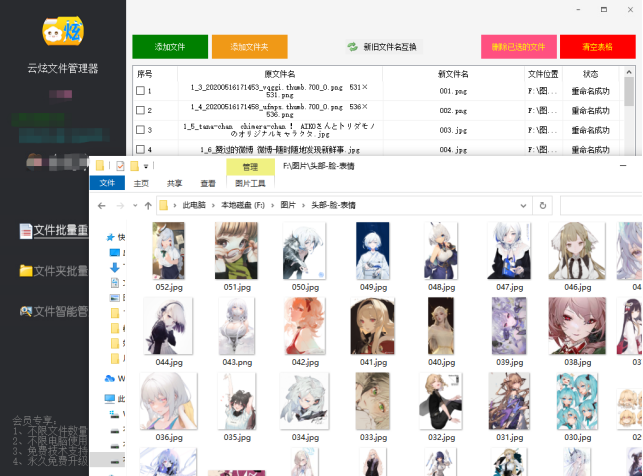Click 图片 breadcrumb segment
The width and height of the screenshot is (643, 476).
pos(288,205)
